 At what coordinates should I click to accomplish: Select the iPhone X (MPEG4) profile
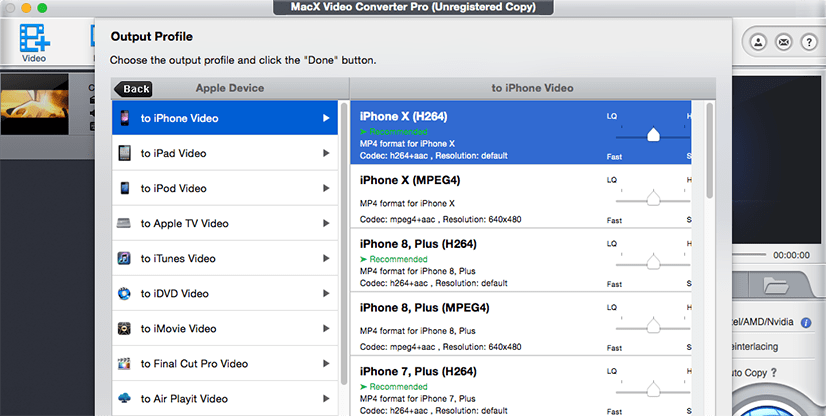(520, 196)
